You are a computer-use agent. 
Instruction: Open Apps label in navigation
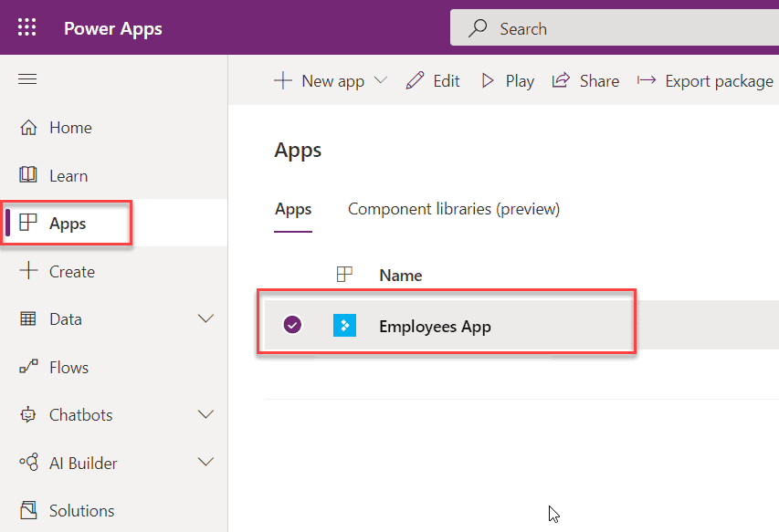tap(68, 224)
